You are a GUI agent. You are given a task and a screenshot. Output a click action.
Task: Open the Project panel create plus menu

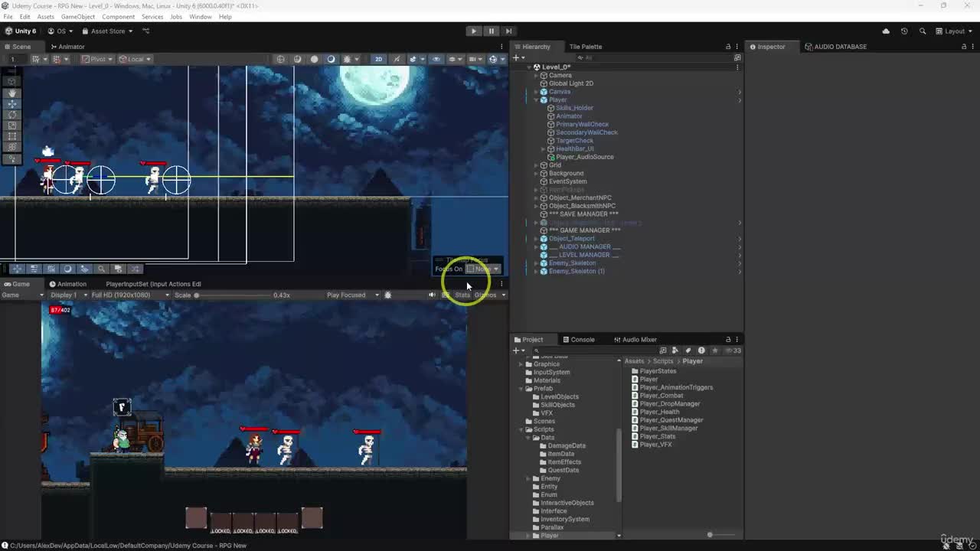(518, 350)
